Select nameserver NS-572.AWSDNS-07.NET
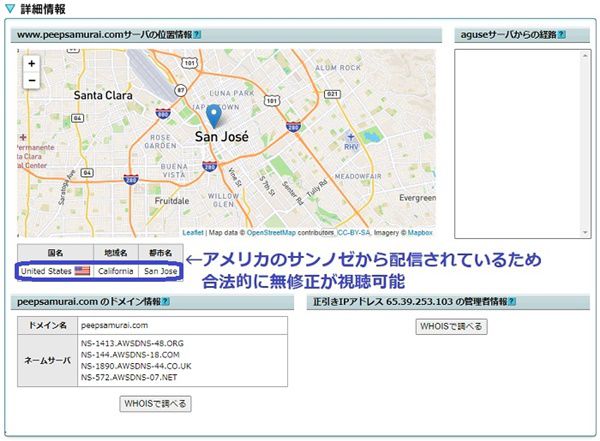This screenshot has width=600, height=441. pos(129,377)
